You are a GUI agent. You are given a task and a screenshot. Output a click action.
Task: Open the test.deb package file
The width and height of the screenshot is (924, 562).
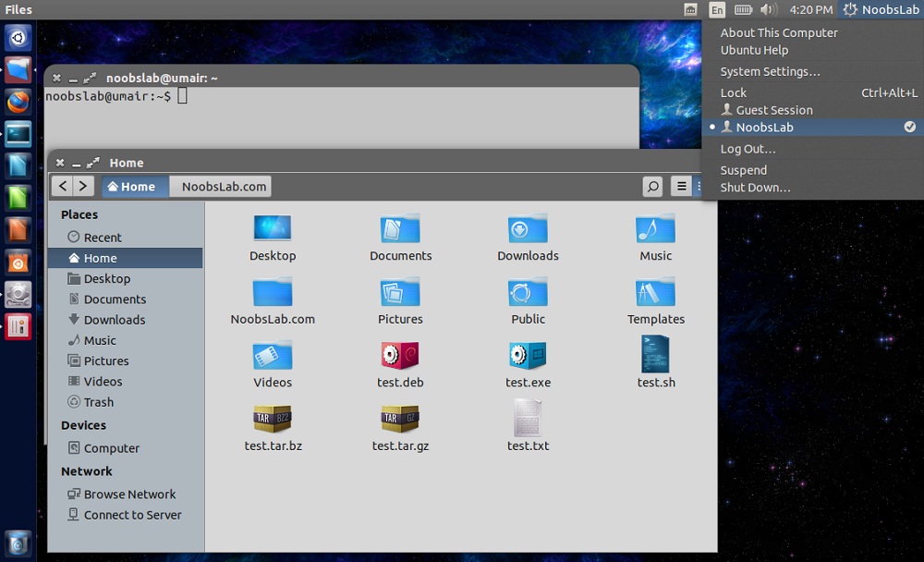coord(400,356)
